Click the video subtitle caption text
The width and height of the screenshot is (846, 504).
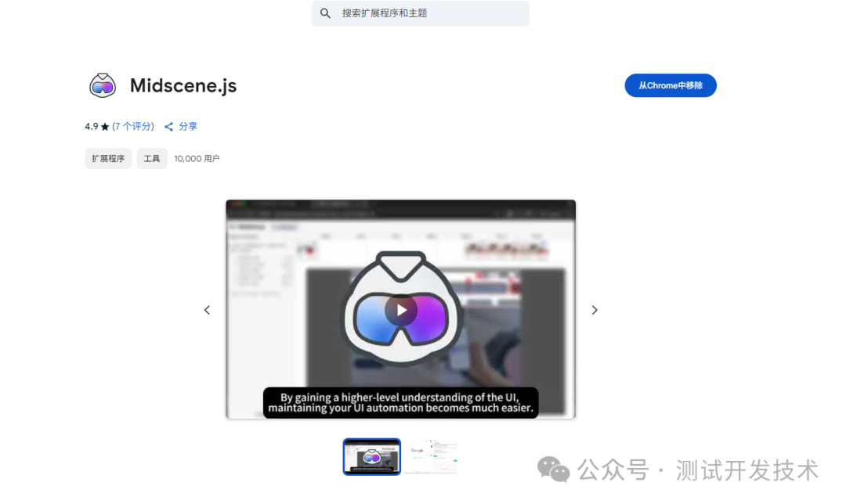click(x=400, y=402)
